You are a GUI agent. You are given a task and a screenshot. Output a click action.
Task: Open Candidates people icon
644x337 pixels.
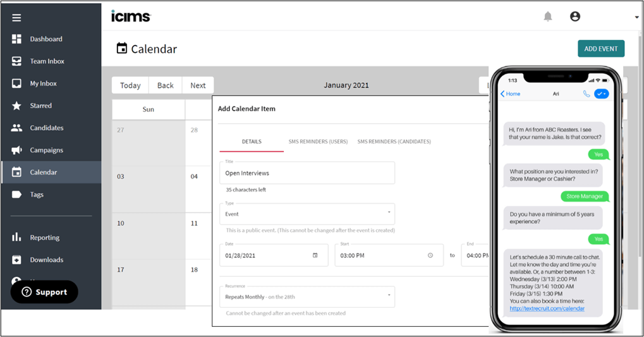17,128
